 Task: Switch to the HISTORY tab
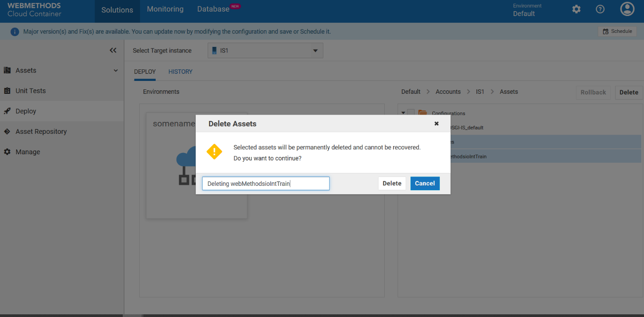[x=181, y=72]
